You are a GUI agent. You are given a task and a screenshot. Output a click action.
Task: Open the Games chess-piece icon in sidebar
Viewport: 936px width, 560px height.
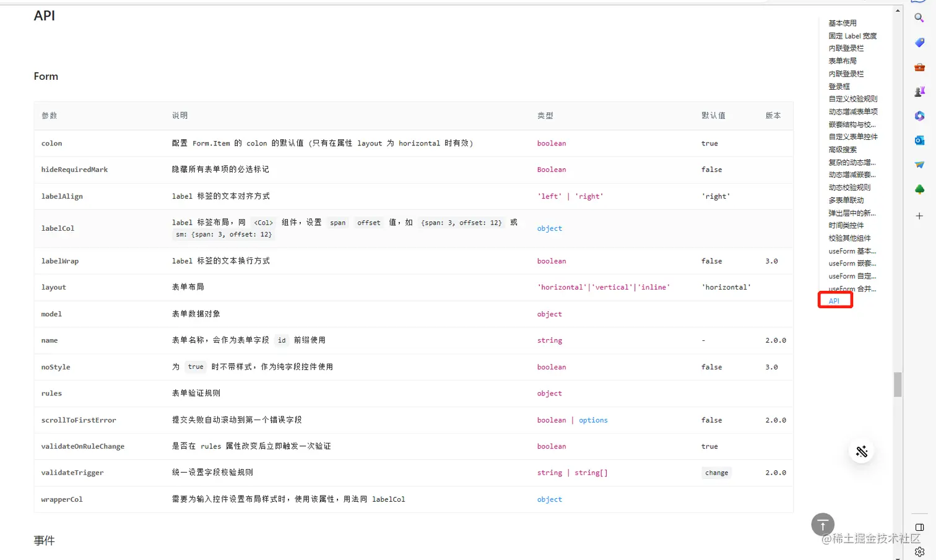coord(919,92)
